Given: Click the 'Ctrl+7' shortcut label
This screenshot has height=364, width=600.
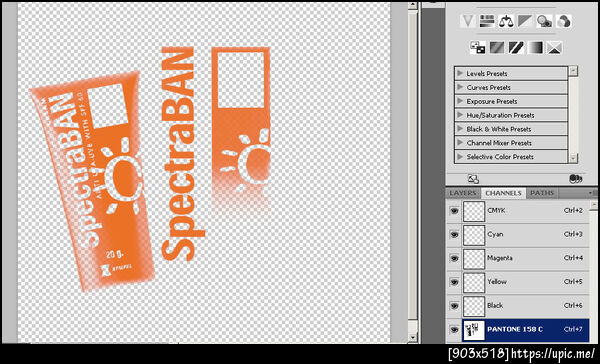Looking at the screenshot, I should 573,329.
